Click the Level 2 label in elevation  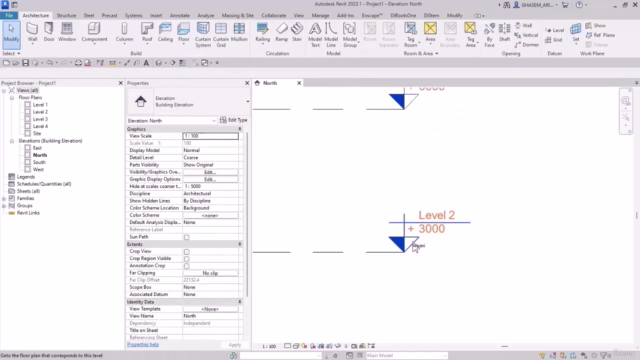click(436, 215)
